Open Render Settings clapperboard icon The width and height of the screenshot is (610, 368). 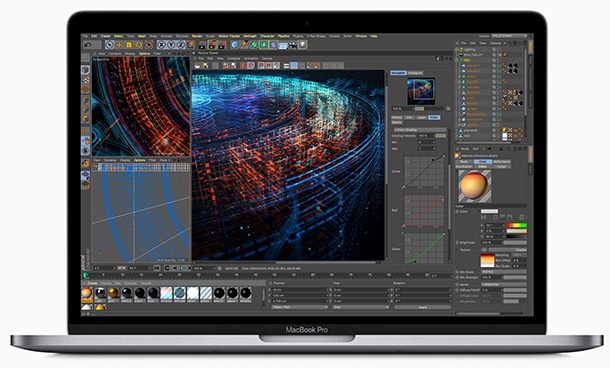click(222, 45)
